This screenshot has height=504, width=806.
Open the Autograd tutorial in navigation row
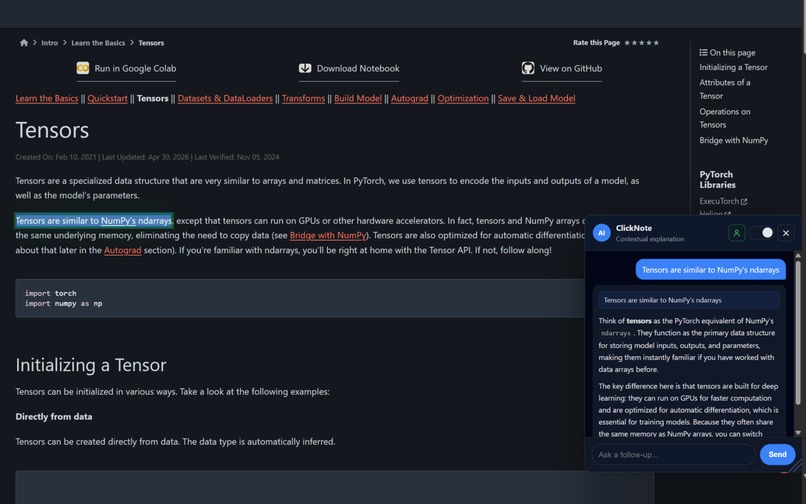410,98
